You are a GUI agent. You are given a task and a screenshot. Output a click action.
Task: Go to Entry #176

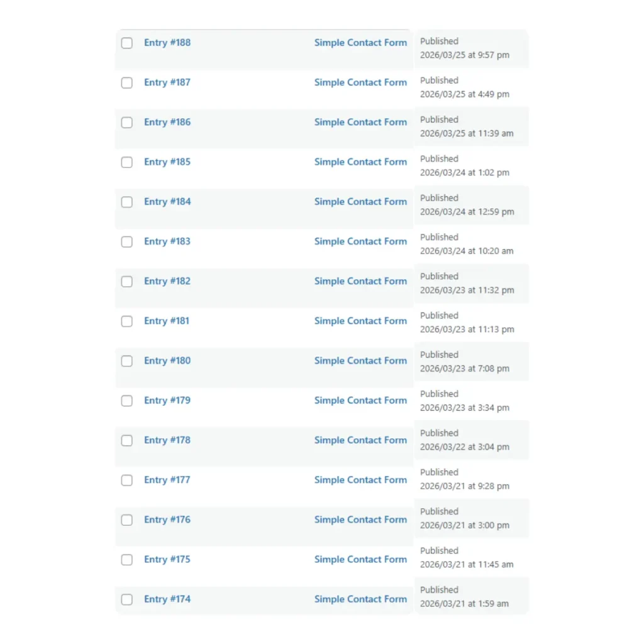[x=167, y=519]
